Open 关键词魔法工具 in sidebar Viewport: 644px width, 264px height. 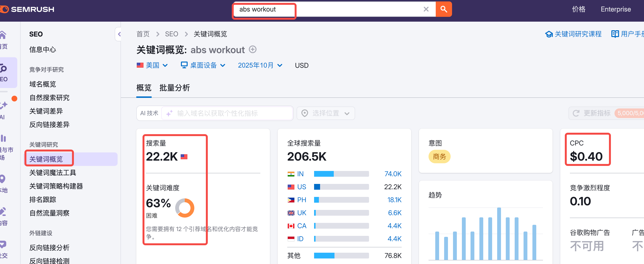53,173
